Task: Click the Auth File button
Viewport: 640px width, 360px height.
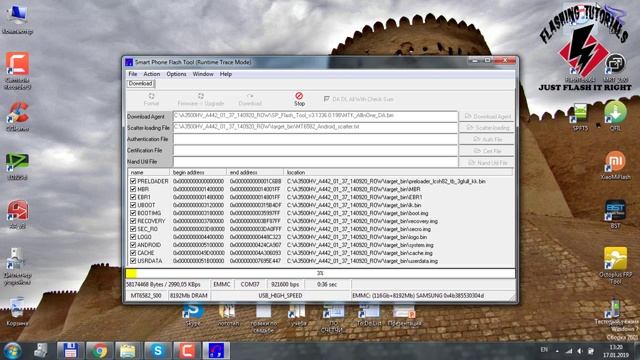Action: [x=487, y=139]
